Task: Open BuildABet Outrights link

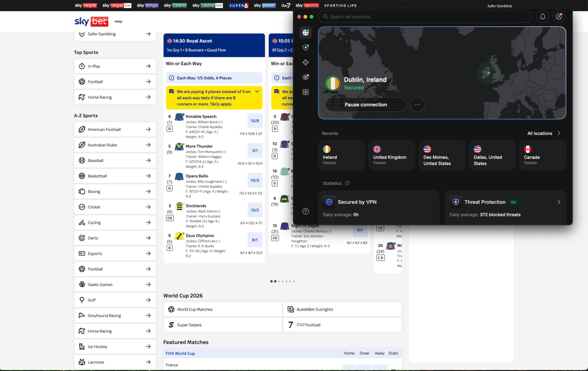Action: (x=342, y=310)
